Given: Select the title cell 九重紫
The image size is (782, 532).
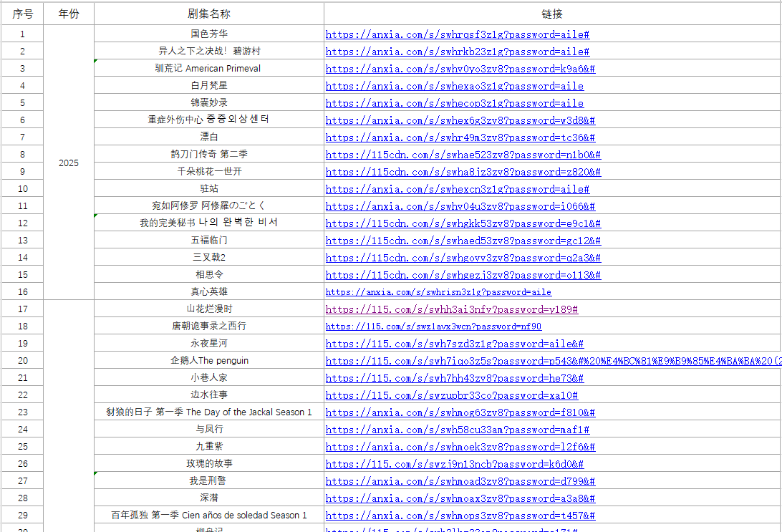Looking at the screenshot, I should (209, 447).
